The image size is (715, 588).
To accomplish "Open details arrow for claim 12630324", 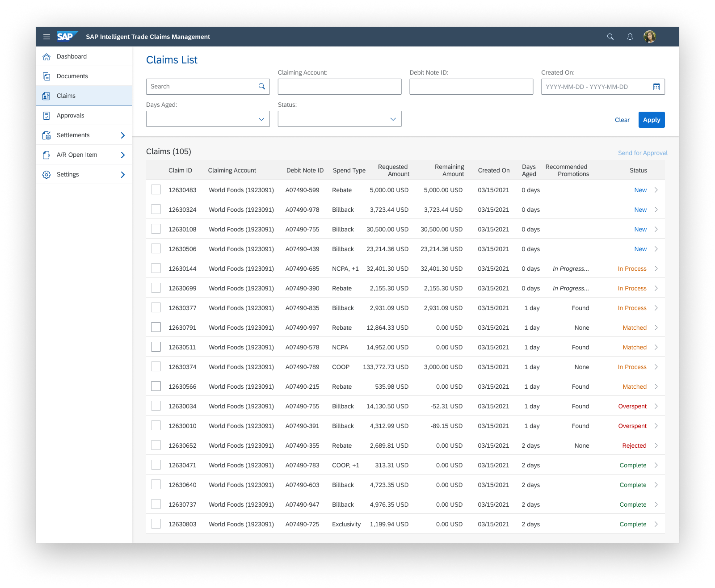I will [656, 210].
